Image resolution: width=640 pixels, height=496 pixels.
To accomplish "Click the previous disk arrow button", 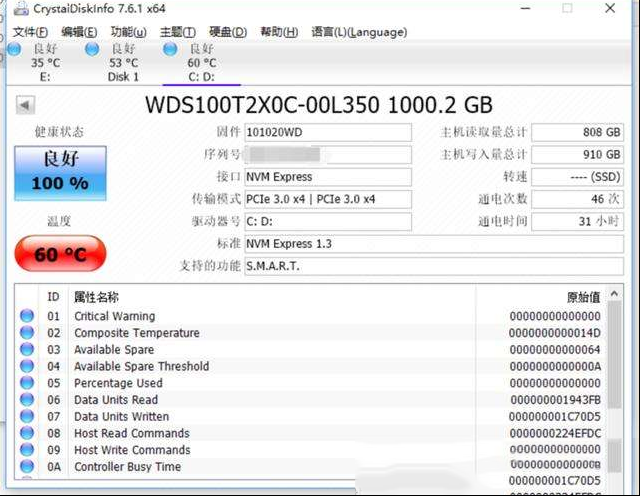I will [25, 105].
